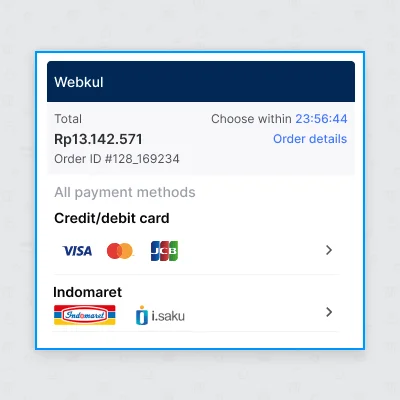The width and height of the screenshot is (400, 400).
Task: Expand the Credit/debit card chevron
Action: point(329,250)
